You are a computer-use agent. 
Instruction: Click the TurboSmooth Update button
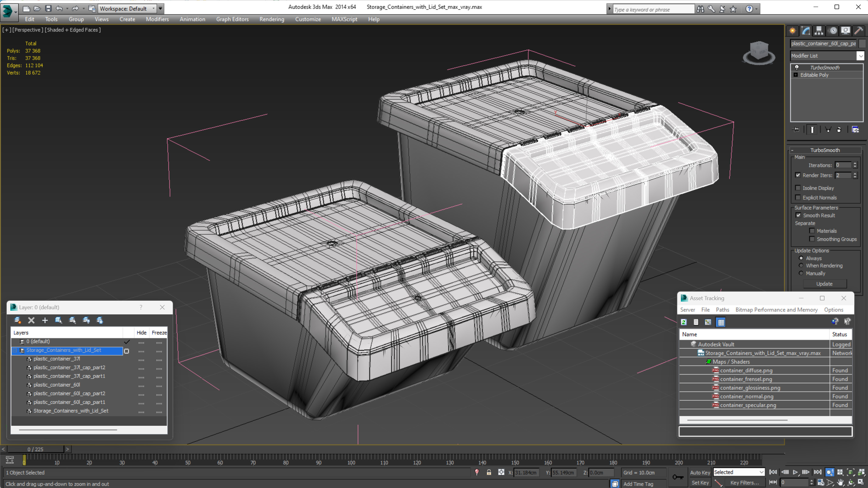(824, 284)
